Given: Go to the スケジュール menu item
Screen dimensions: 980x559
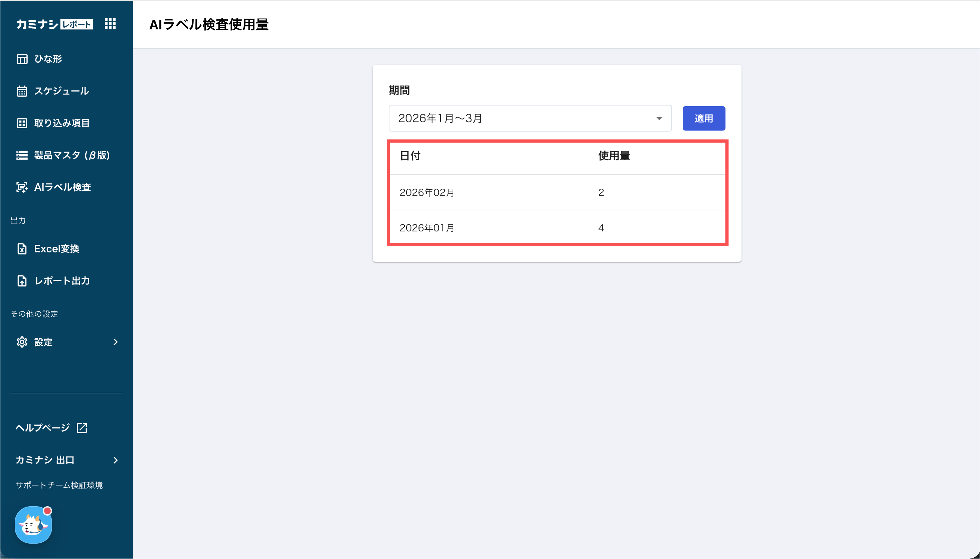Looking at the screenshot, I should [61, 91].
